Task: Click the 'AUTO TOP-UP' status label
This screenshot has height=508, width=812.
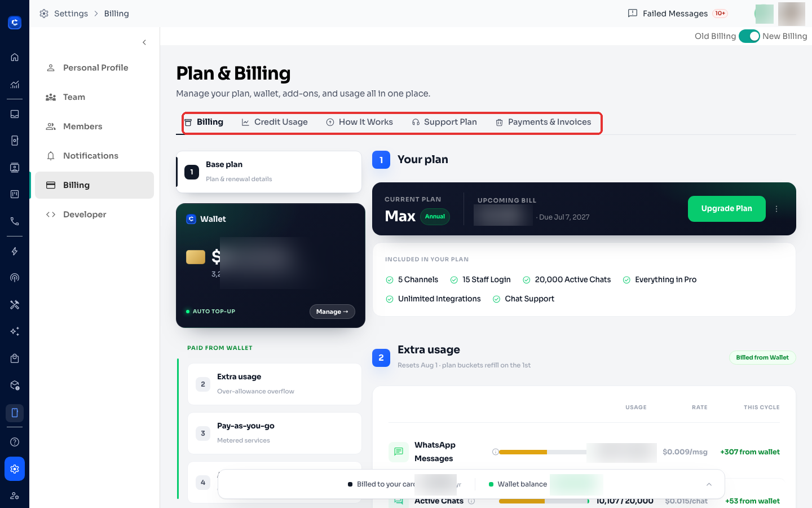Action: click(214, 312)
